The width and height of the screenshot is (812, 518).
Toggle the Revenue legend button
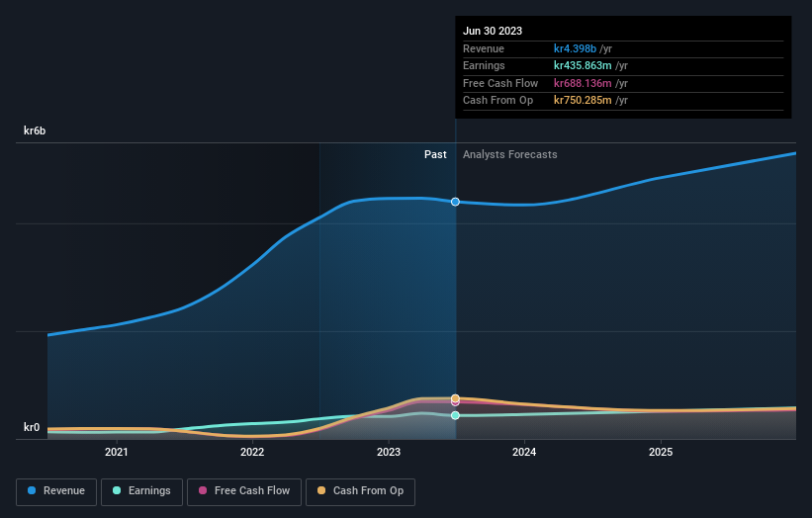56,491
